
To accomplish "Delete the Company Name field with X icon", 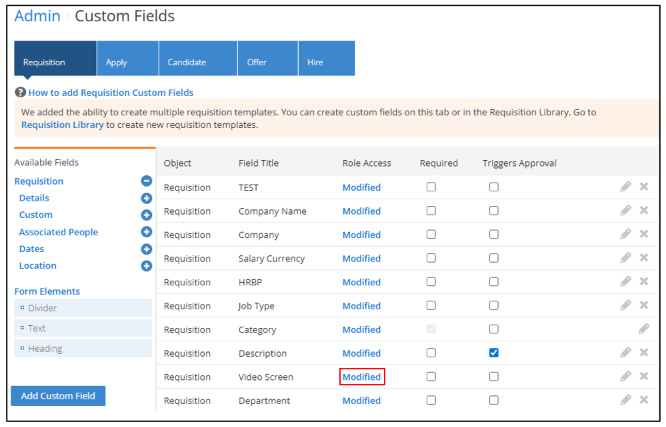I will click(644, 211).
